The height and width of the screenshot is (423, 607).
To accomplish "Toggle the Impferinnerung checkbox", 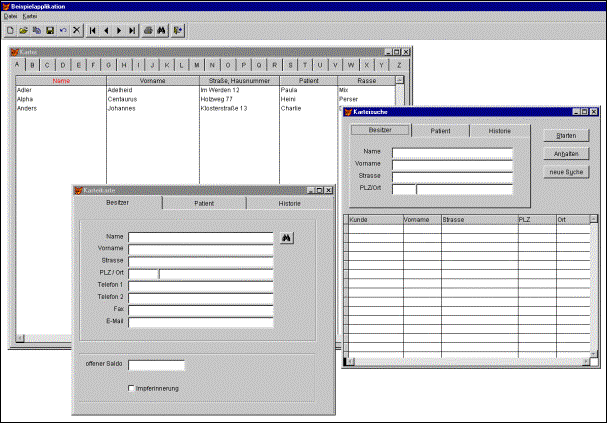I will pyautogui.click(x=131, y=388).
